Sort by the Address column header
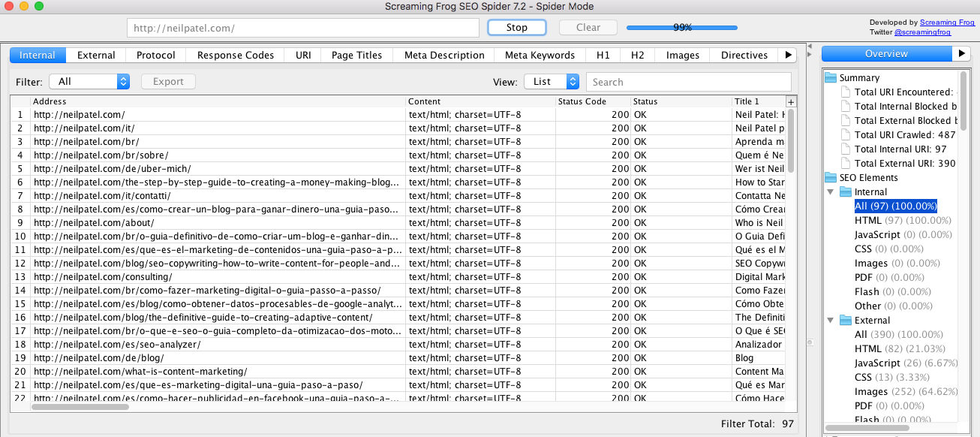980x437 pixels. 218,101
